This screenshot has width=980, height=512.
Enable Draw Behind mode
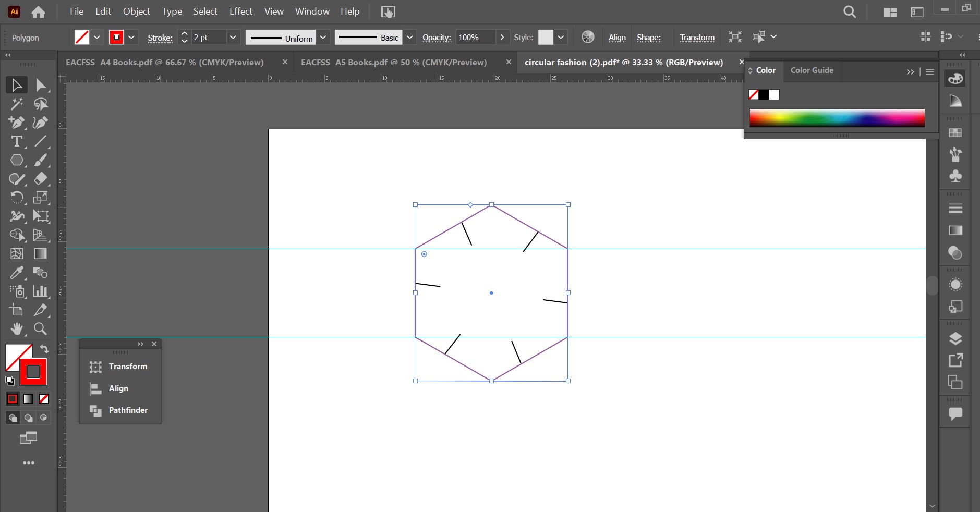coord(28,418)
